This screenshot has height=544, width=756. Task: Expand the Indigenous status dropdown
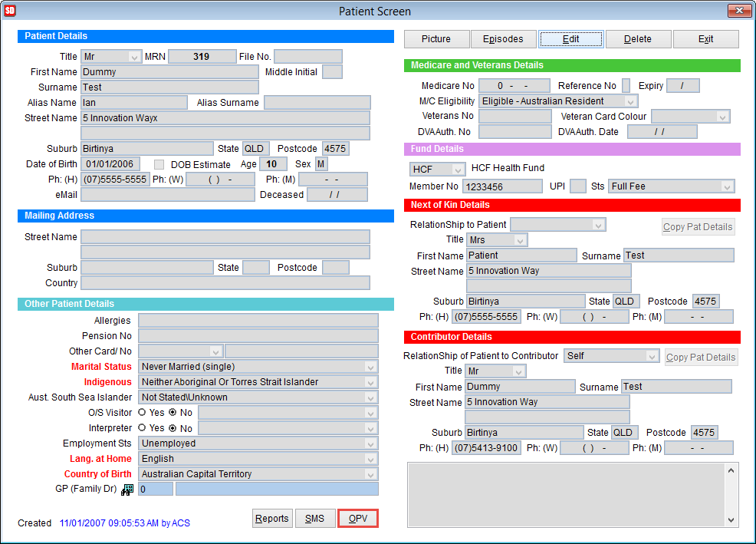(x=370, y=383)
